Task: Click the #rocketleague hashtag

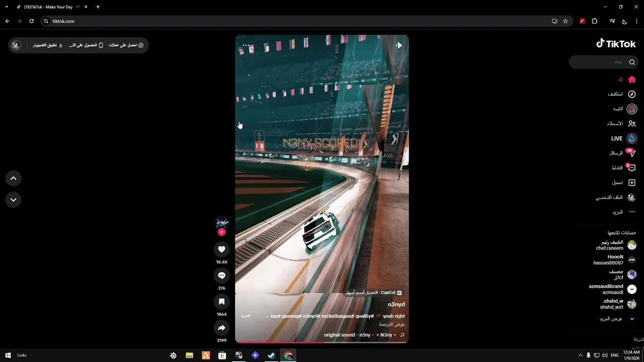Action: 338,316
